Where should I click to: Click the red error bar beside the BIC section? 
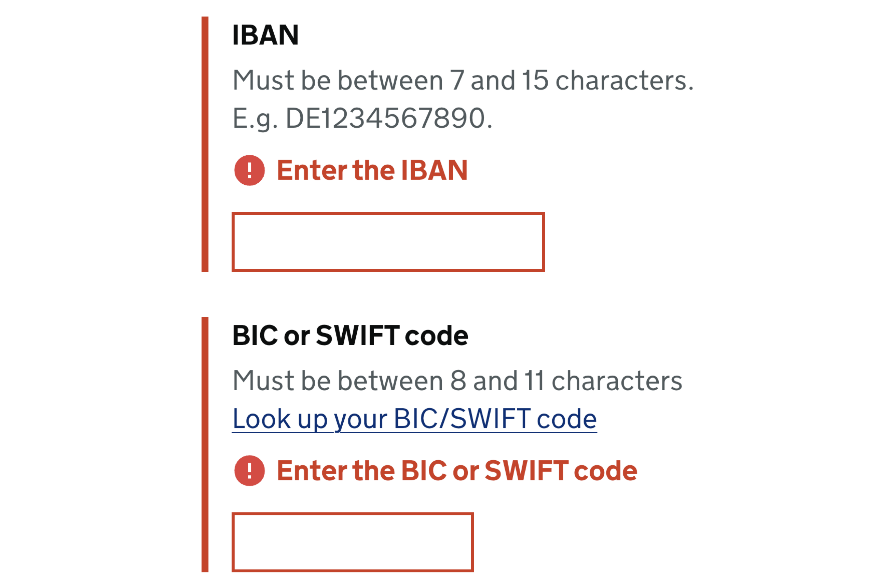point(205,443)
